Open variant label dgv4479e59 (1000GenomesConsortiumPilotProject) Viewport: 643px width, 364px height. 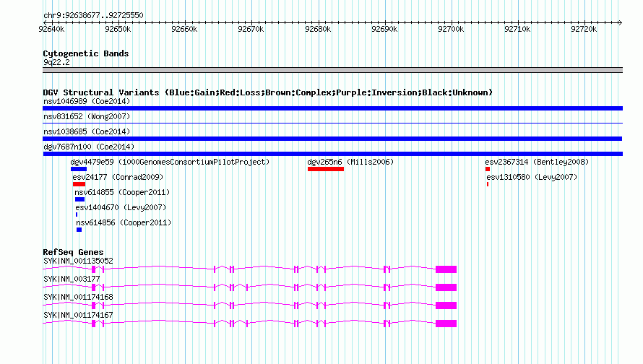point(171,162)
